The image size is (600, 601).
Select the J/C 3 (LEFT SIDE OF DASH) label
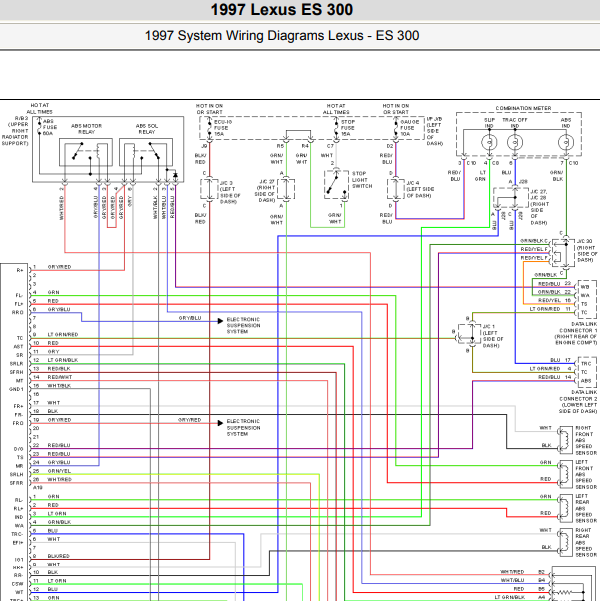(230, 192)
